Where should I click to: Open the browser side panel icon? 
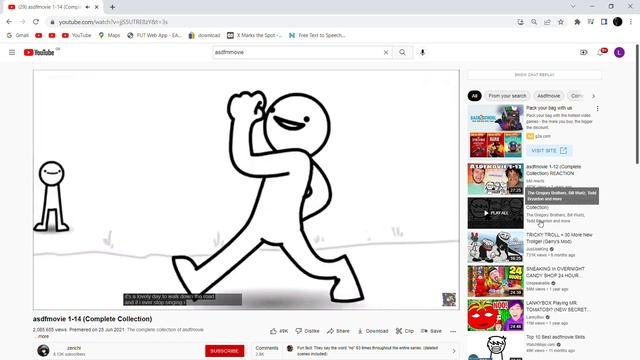tap(604, 22)
